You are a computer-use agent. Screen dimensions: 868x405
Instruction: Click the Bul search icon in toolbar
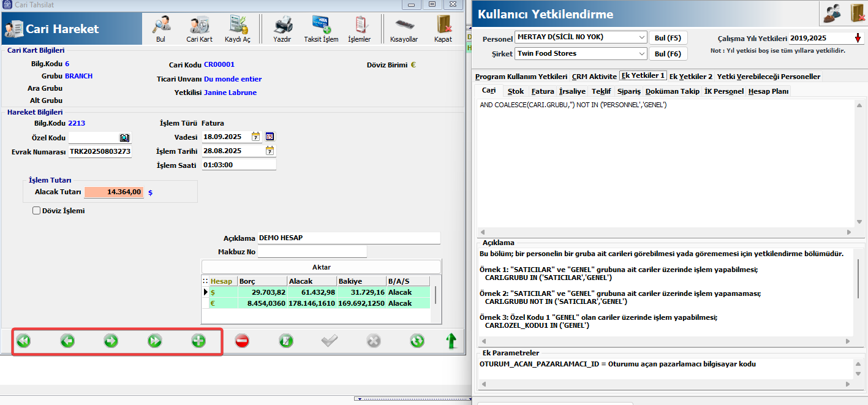[x=161, y=26]
